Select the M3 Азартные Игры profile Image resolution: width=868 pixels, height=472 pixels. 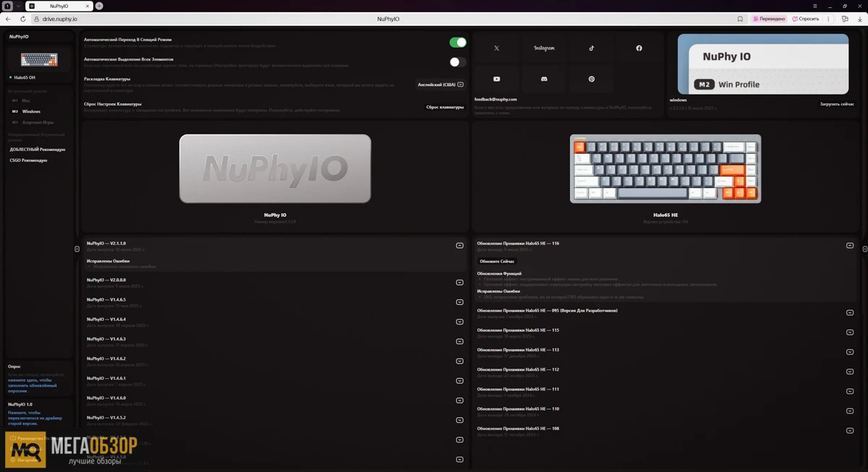pyautogui.click(x=33, y=122)
